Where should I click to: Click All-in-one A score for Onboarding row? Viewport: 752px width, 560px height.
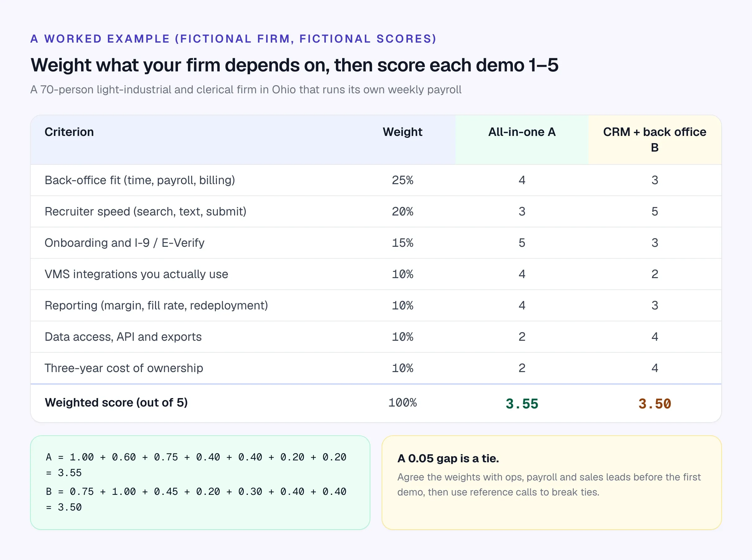point(521,243)
